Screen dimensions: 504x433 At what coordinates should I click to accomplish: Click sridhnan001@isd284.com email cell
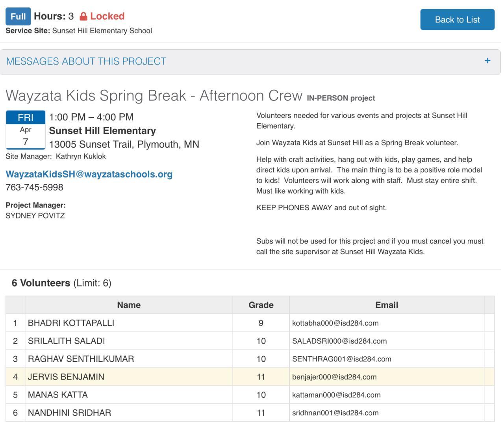click(x=335, y=413)
